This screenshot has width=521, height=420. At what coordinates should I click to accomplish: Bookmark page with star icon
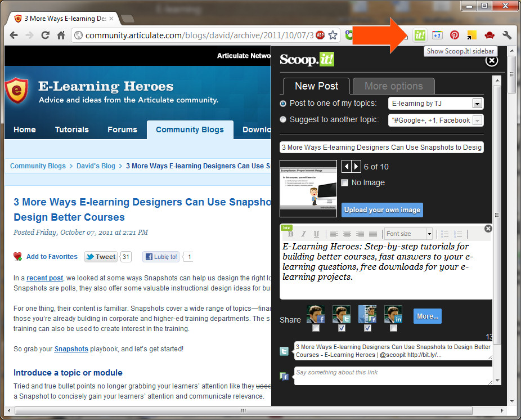tap(333, 35)
